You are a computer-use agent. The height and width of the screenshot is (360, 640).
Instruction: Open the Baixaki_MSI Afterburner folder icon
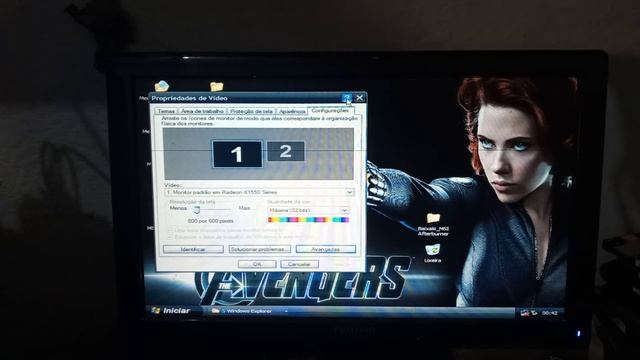coord(433,224)
